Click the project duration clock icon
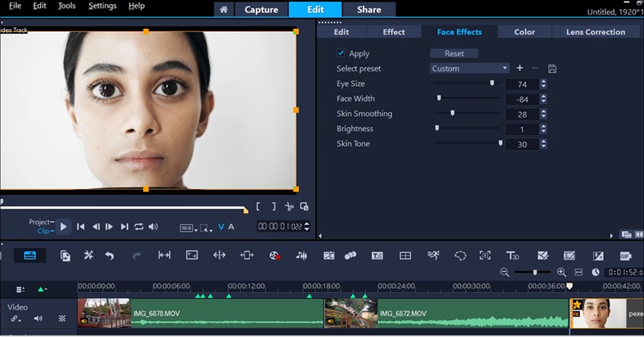The image size is (644, 337). [595, 272]
